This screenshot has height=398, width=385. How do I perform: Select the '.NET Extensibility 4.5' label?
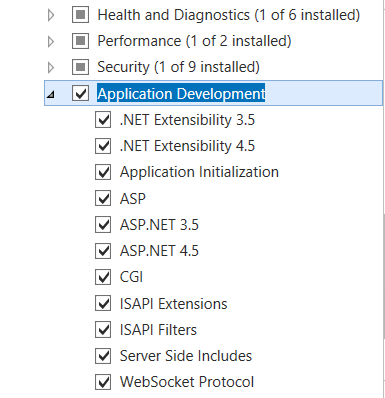(187, 146)
